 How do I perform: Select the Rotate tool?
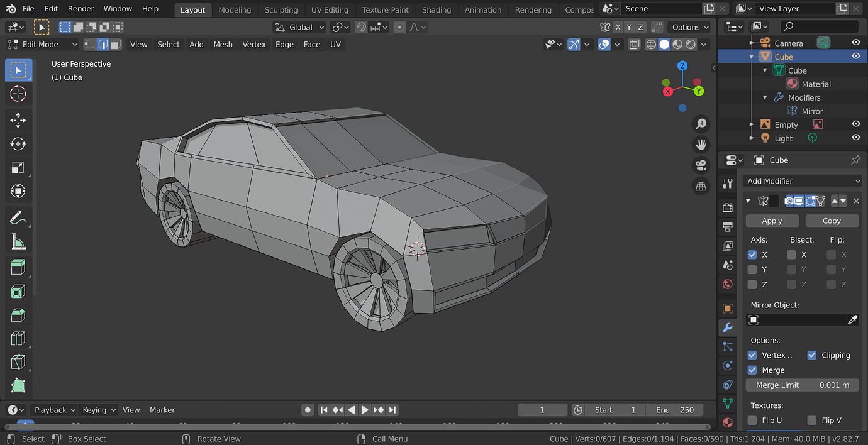point(18,143)
